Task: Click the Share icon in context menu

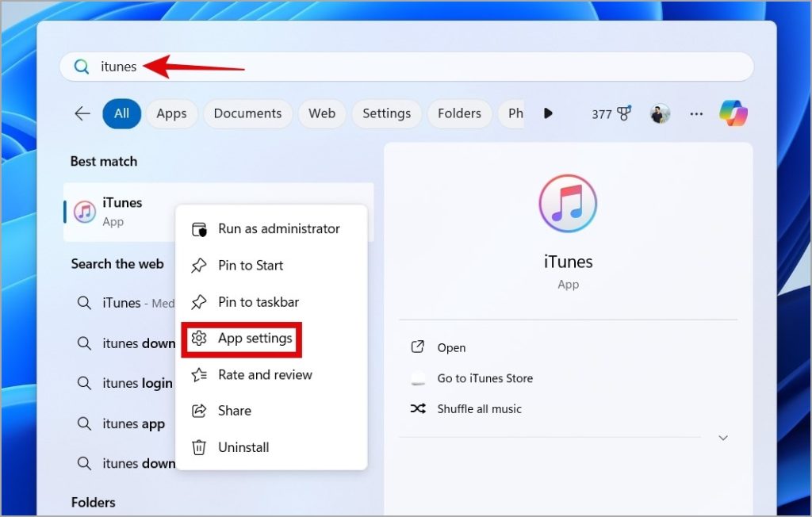Action: tap(199, 411)
